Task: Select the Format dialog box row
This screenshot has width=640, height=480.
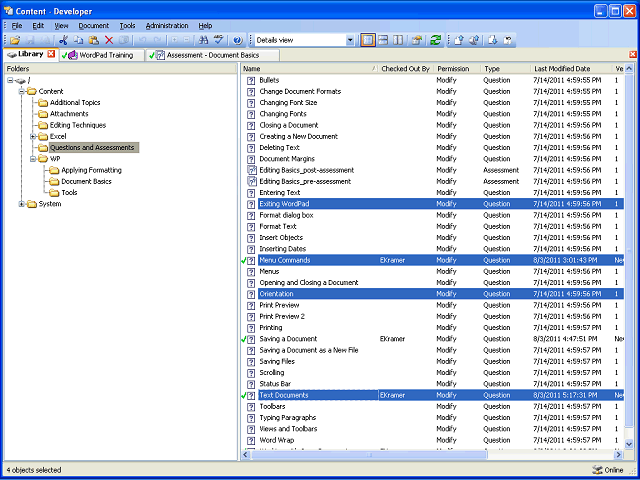Action: 433,216
